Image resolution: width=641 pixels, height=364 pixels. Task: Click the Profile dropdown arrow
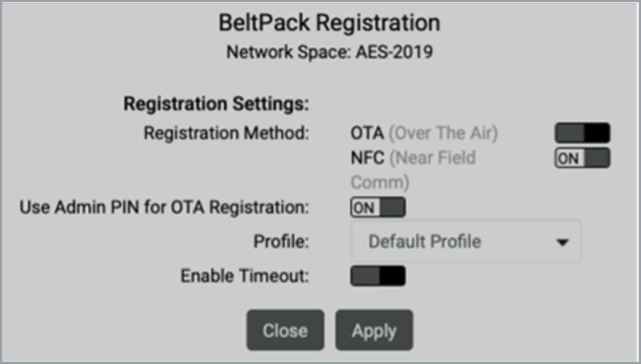[562, 242]
